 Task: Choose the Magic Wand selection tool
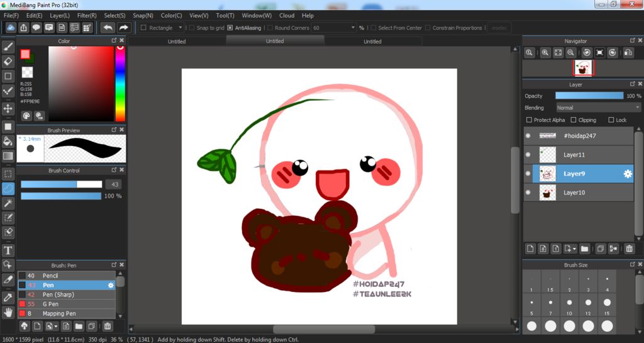pyautogui.click(x=8, y=203)
